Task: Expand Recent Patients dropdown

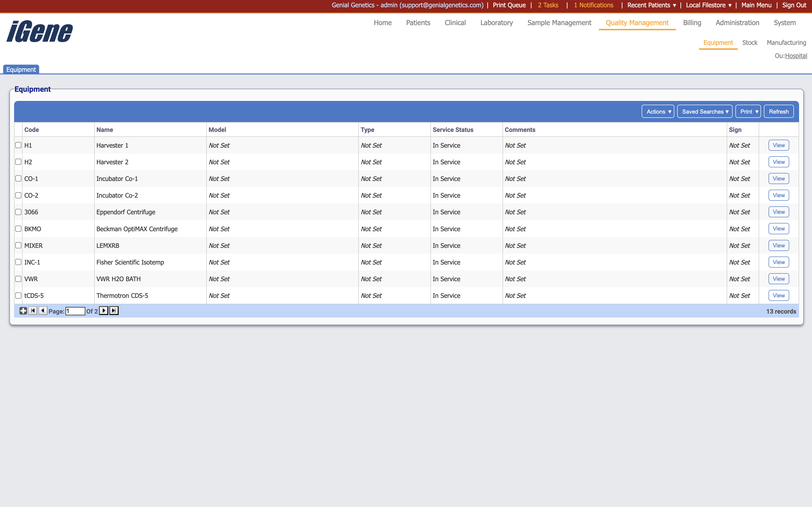Action: (x=652, y=5)
